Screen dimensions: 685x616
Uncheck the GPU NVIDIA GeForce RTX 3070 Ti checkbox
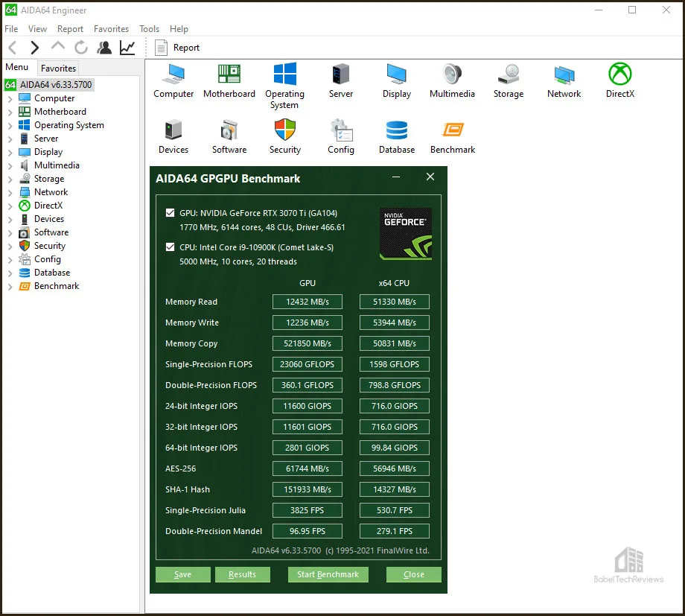pyautogui.click(x=170, y=213)
